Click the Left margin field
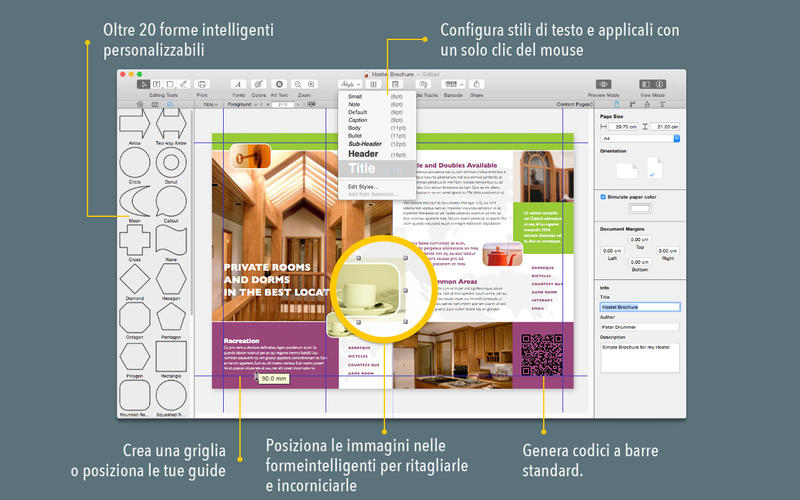The width and height of the screenshot is (800, 500). (x=612, y=251)
